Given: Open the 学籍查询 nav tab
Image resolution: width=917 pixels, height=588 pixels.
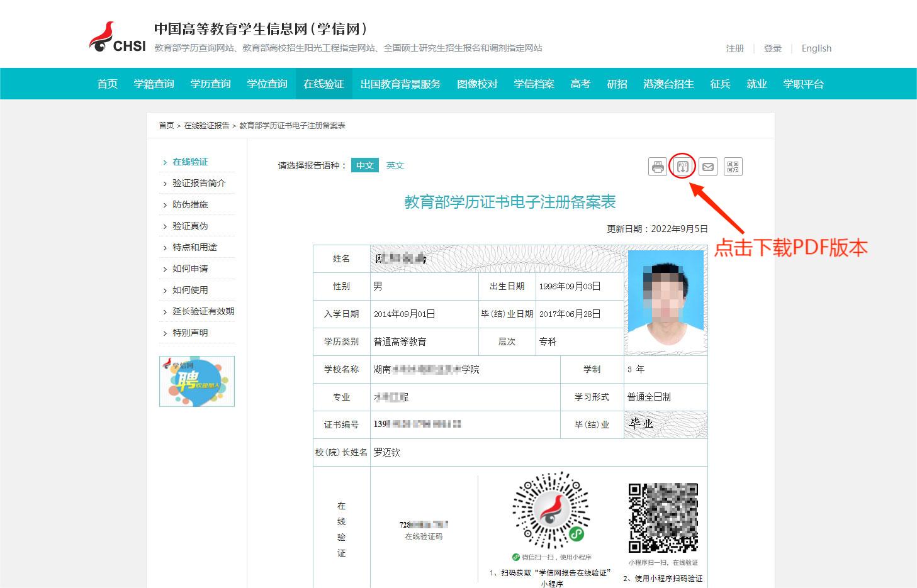Looking at the screenshot, I should (x=154, y=84).
